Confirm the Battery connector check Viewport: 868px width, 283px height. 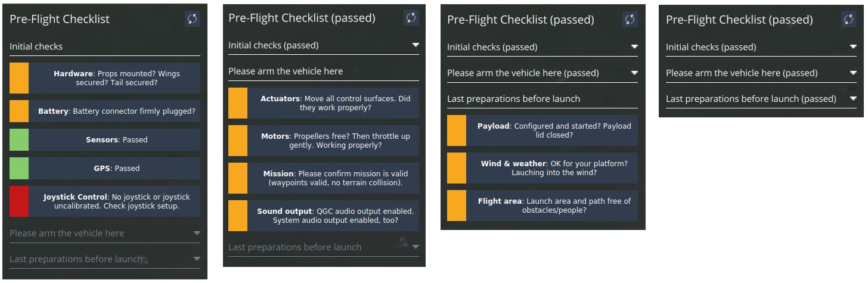(105, 111)
